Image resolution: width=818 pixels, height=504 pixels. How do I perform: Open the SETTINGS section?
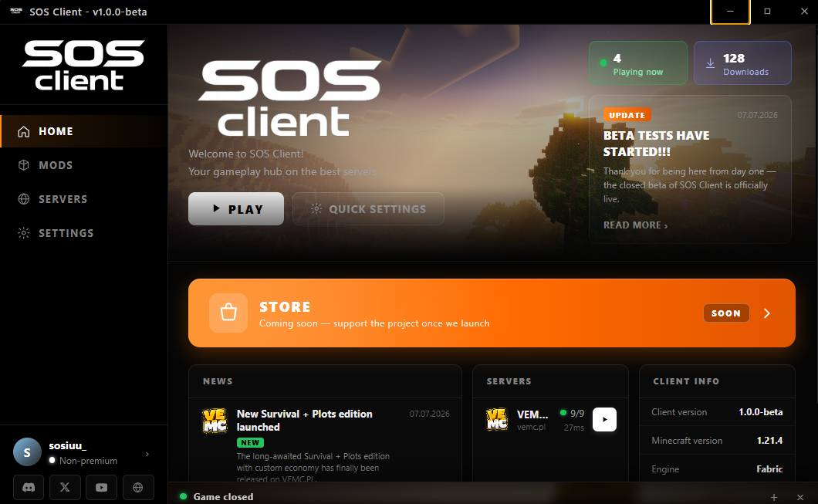[x=84, y=233]
